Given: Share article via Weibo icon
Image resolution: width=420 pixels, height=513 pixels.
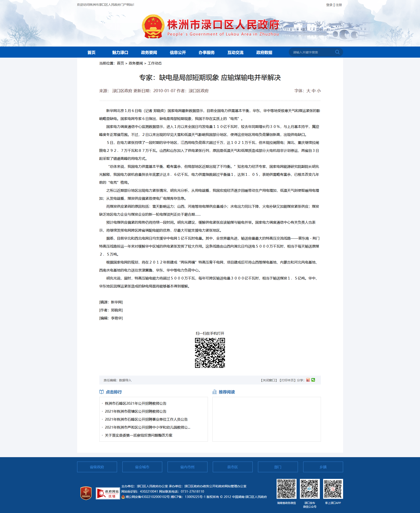Looking at the screenshot, I should (308, 380).
